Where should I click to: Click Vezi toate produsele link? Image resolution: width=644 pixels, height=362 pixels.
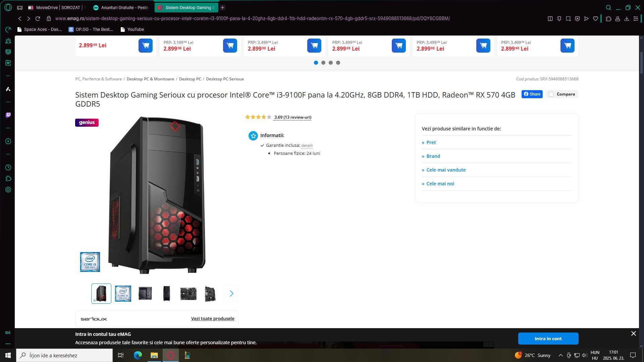213,319
